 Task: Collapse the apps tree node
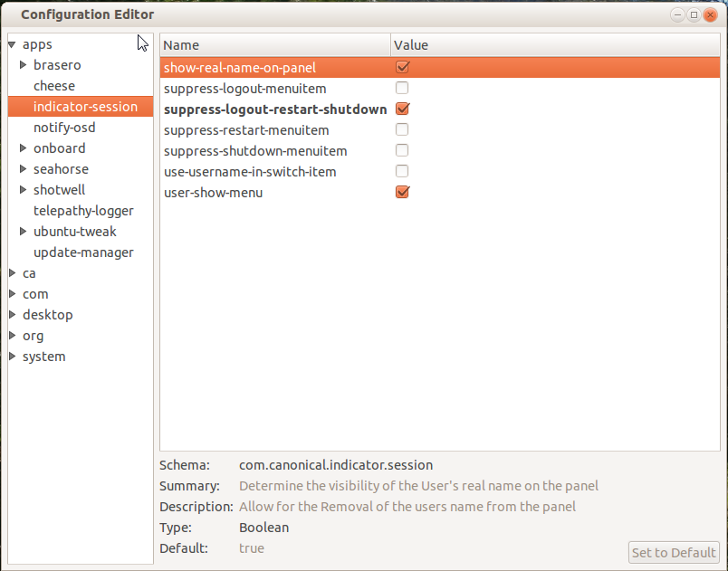(x=13, y=44)
